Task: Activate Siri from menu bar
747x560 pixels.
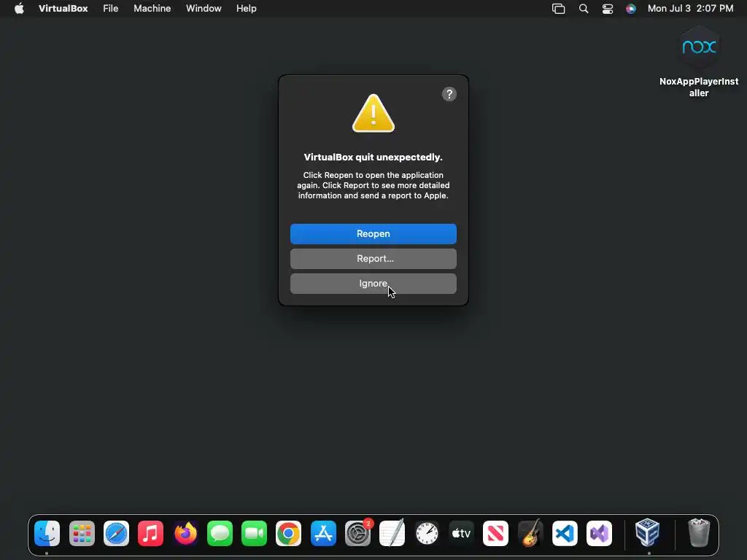Action: (x=631, y=9)
